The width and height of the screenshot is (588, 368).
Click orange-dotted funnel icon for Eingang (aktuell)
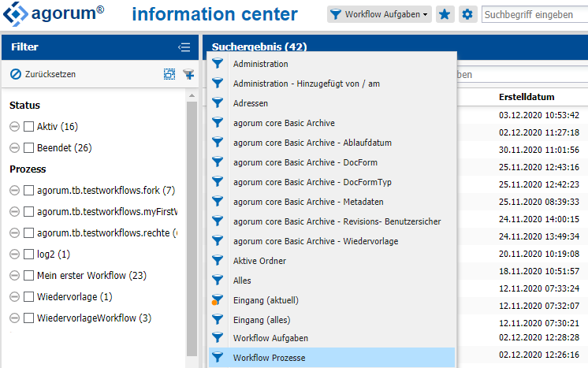tap(218, 299)
